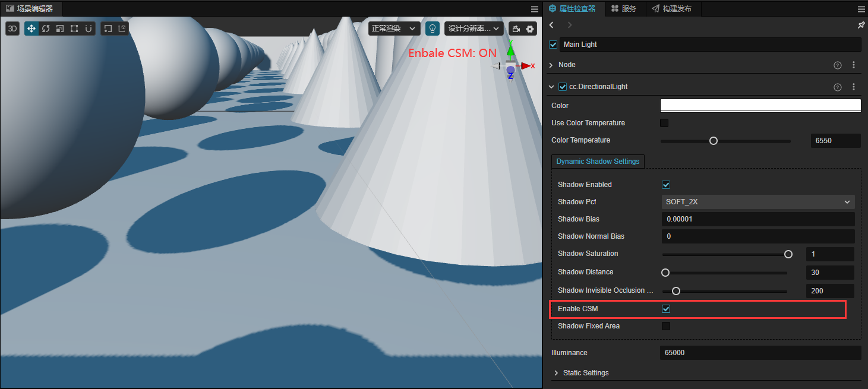Select the rect transform tool

pyautogui.click(x=74, y=29)
